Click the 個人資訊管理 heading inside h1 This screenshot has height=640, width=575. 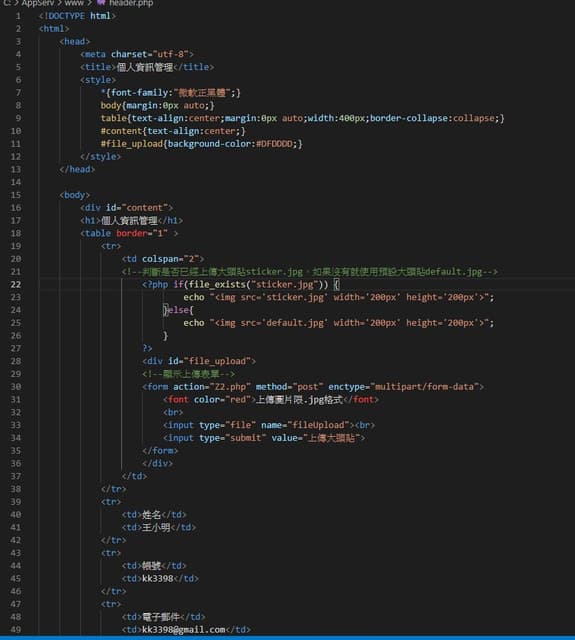point(129,220)
